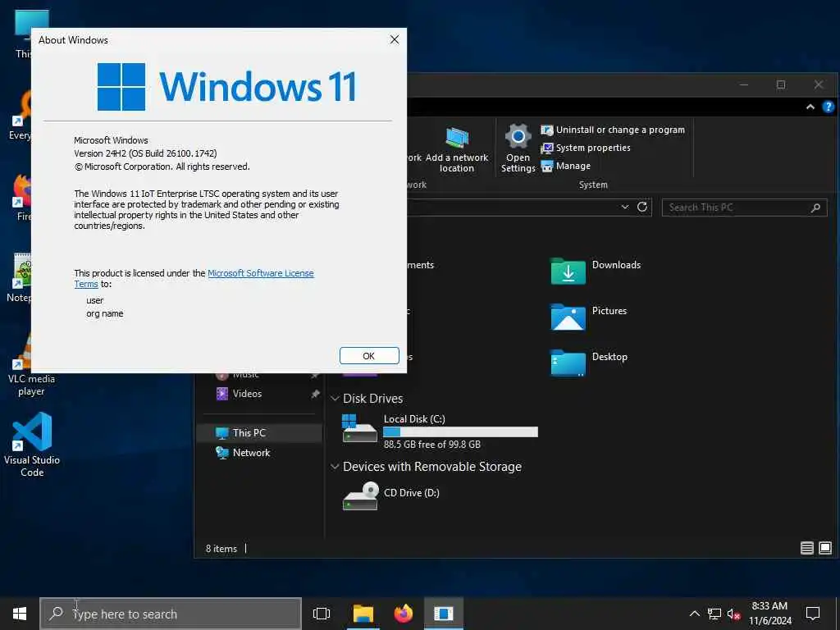The image size is (840, 630).
Task: Open Firefox from the taskbar
Action: 404,614
